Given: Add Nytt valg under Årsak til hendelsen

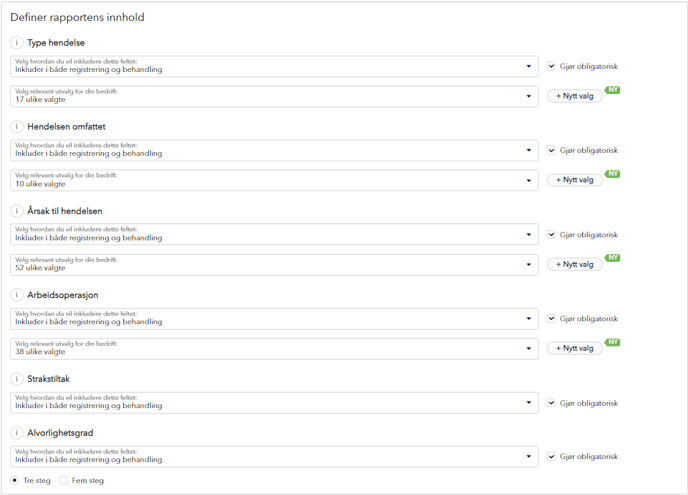Looking at the screenshot, I should coord(574,264).
